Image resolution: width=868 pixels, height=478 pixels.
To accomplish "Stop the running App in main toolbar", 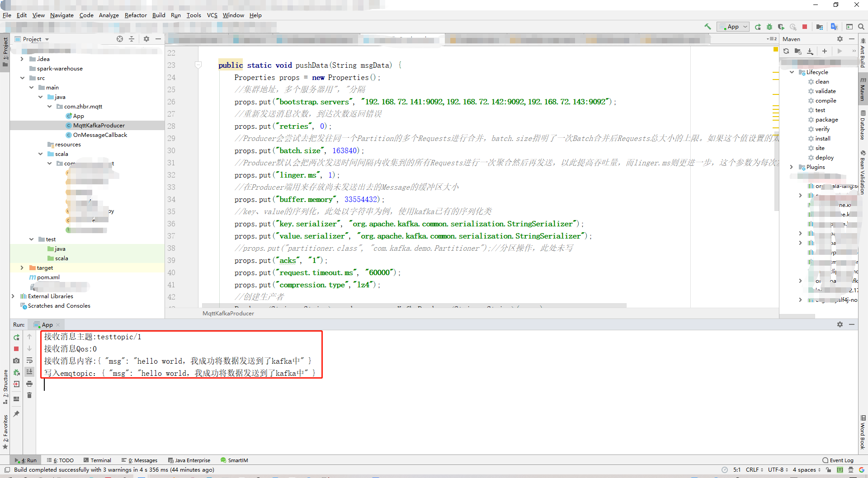I will click(x=805, y=27).
